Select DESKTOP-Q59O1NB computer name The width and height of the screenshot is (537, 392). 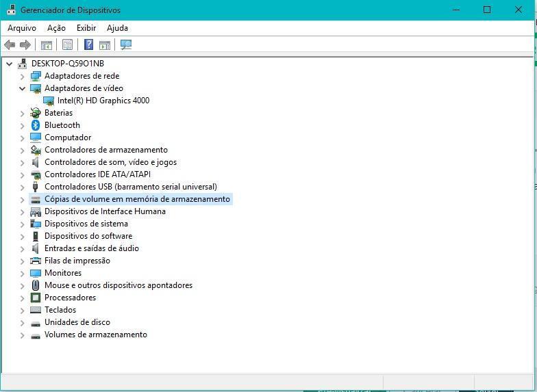pyautogui.click(x=67, y=64)
